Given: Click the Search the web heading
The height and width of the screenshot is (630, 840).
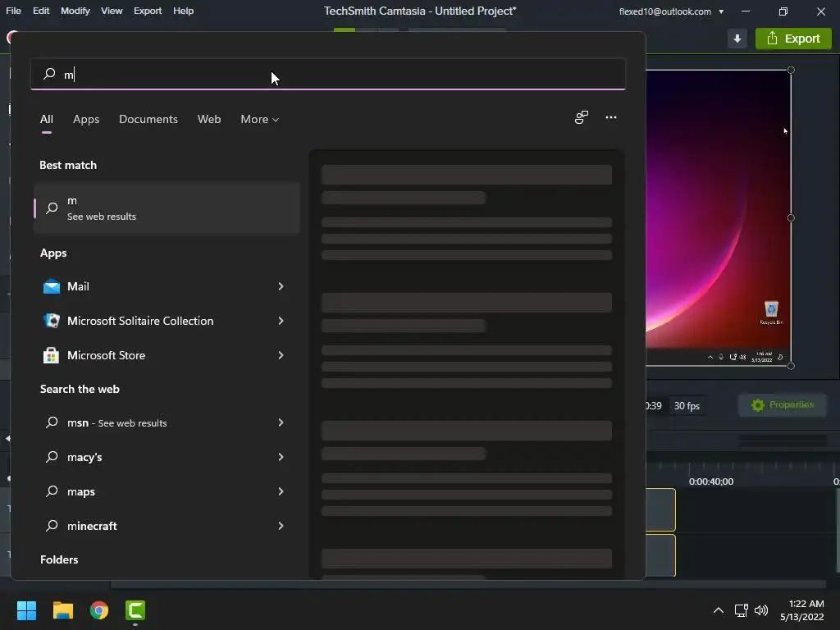Looking at the screenshot, I should click(x=80, y=389).
